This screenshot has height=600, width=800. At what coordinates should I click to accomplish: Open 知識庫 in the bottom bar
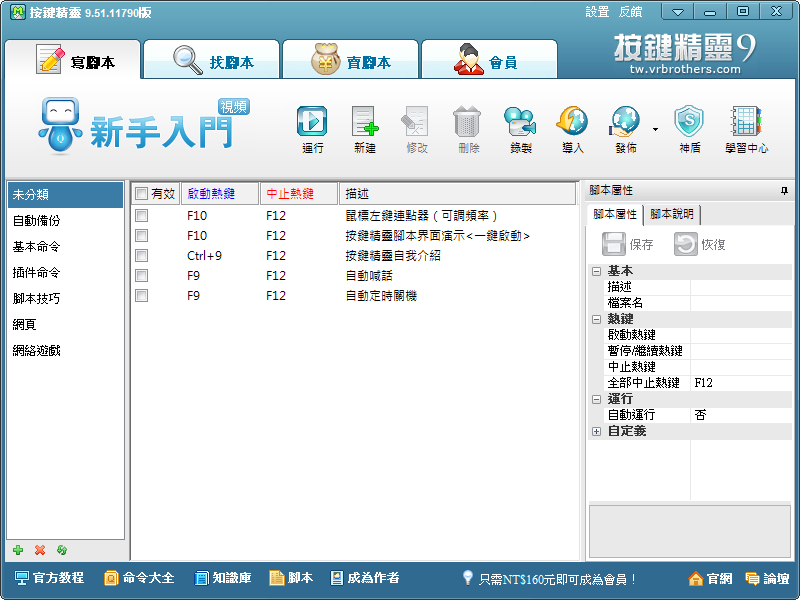coord(223,578)
